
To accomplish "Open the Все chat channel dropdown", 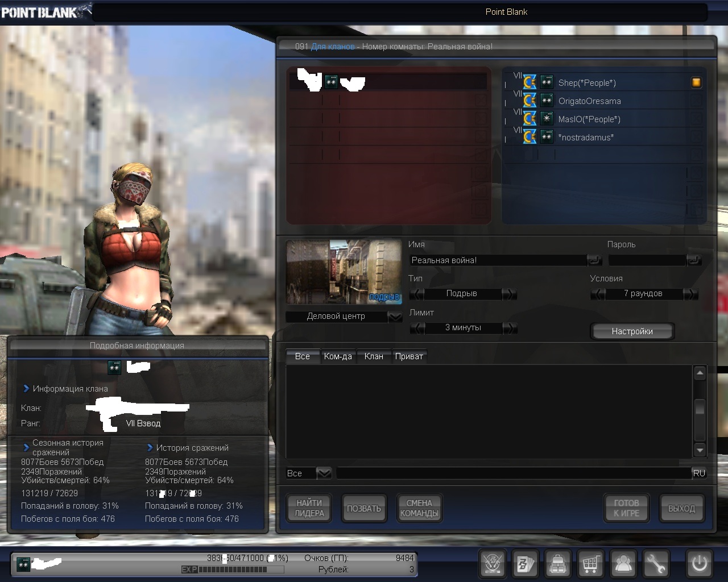I will 324,473.
